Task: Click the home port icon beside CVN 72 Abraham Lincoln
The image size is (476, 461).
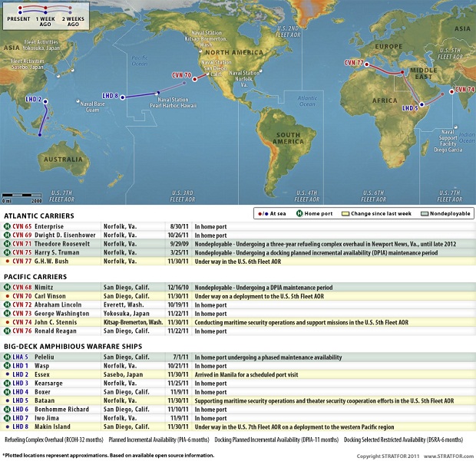Action: tap(7, 305)
